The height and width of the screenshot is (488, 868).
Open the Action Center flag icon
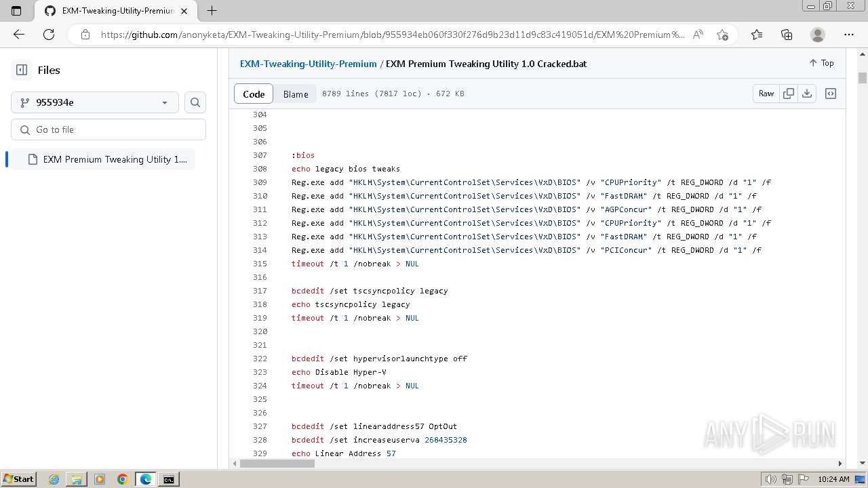803,479
